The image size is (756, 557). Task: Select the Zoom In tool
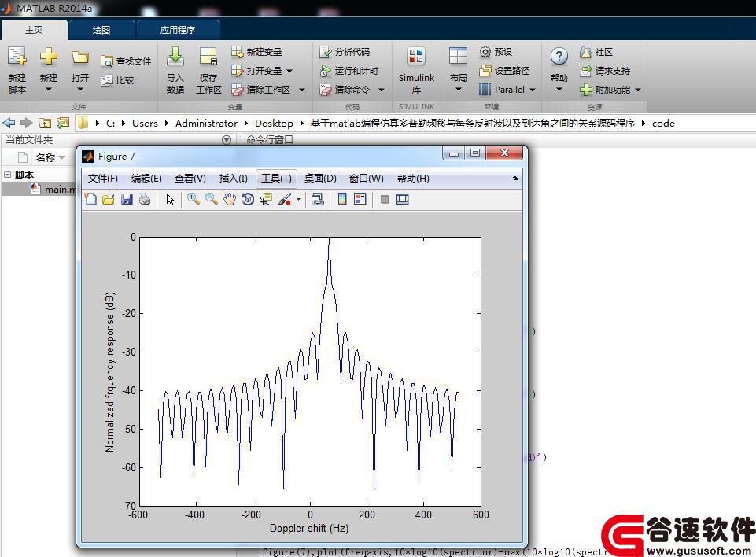click(x=194, y=199)
